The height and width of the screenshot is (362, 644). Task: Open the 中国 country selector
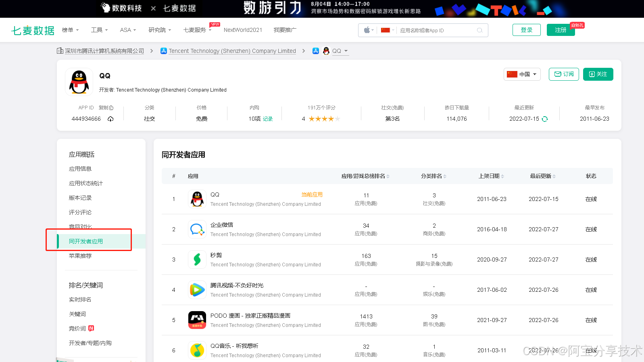(x=522, y=74)
